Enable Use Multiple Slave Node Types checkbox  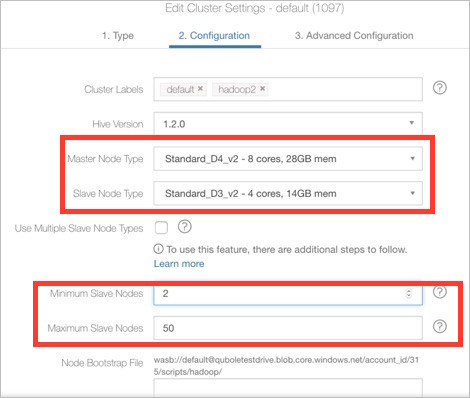click(161, 228)
